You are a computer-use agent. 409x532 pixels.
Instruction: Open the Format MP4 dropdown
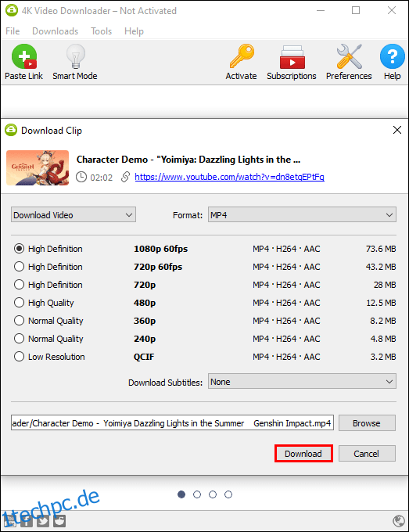pos(302,215)
